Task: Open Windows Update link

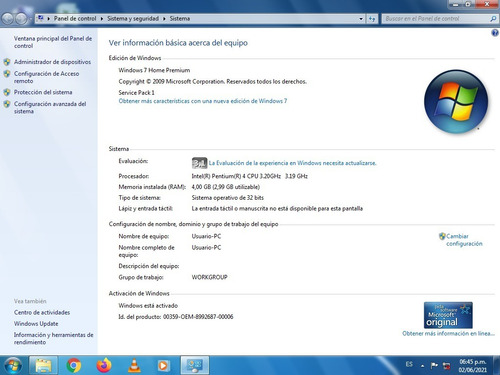Action: (x=36, y=324)
